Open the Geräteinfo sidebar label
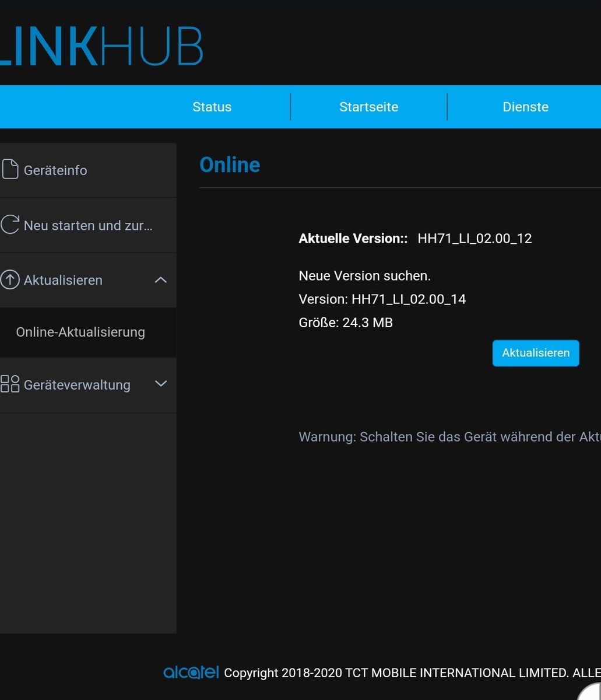Image resolution: width=601 pixels, height=700 pixels. pos(55,170)
